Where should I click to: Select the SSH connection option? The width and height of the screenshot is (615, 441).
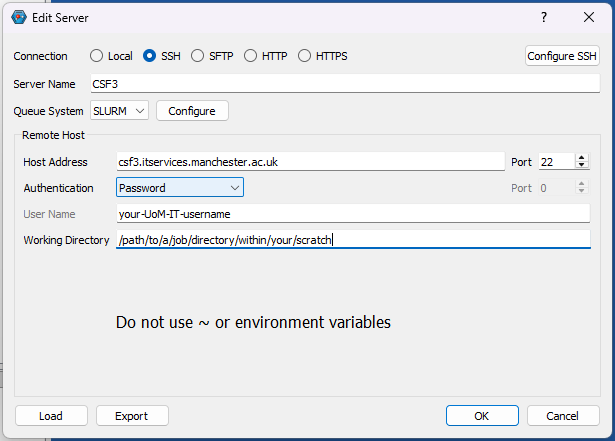[x=150, y=56]
